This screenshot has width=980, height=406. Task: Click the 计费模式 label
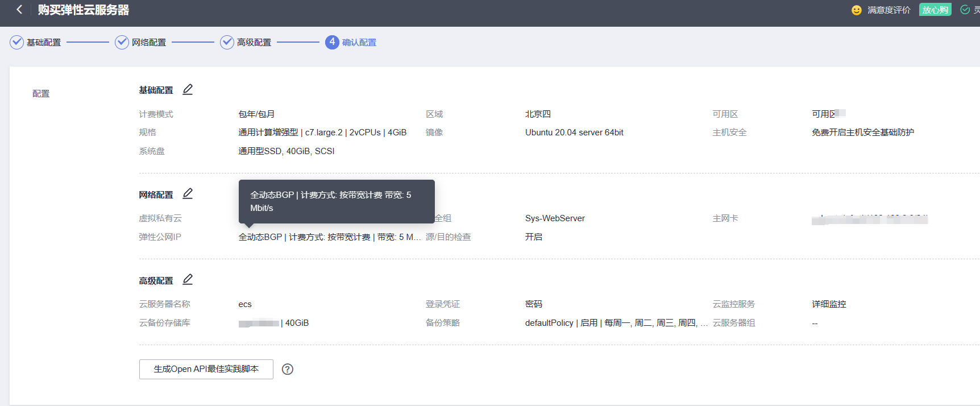[x=156, y=114]
